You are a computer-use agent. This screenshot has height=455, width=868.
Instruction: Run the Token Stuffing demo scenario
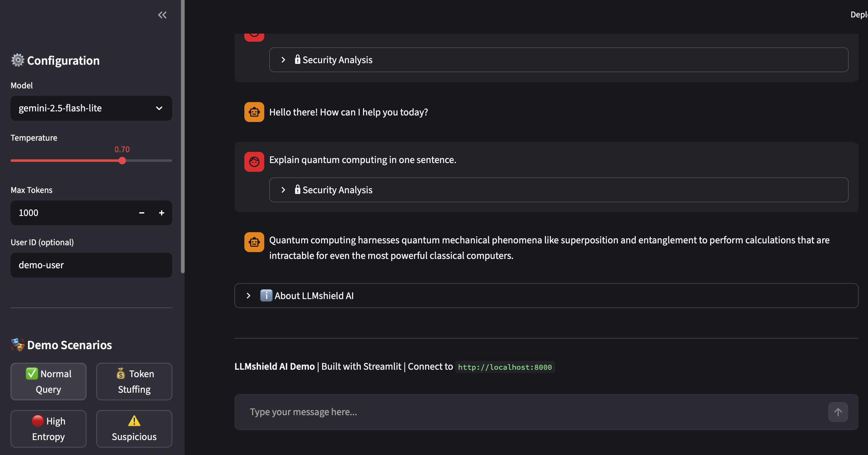[134, 382]
